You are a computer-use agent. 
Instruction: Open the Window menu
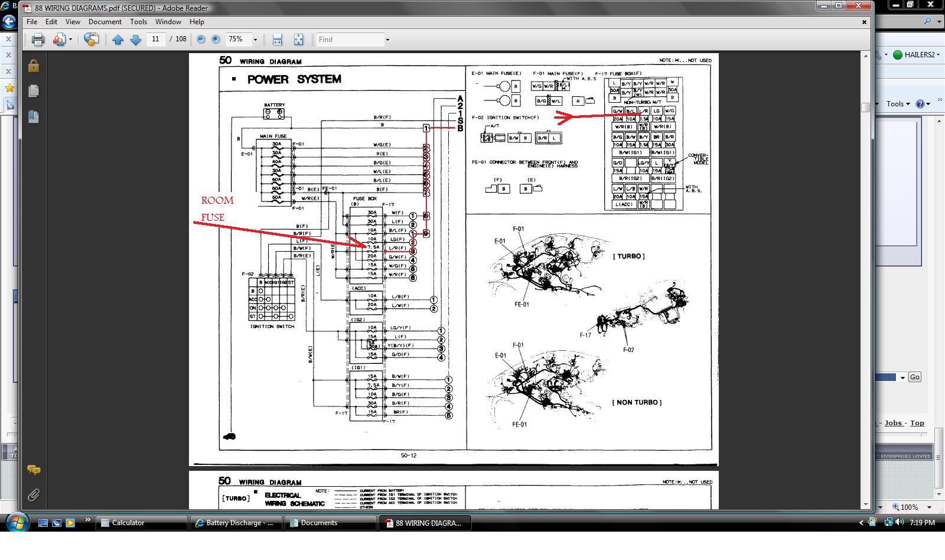[168, 22]
